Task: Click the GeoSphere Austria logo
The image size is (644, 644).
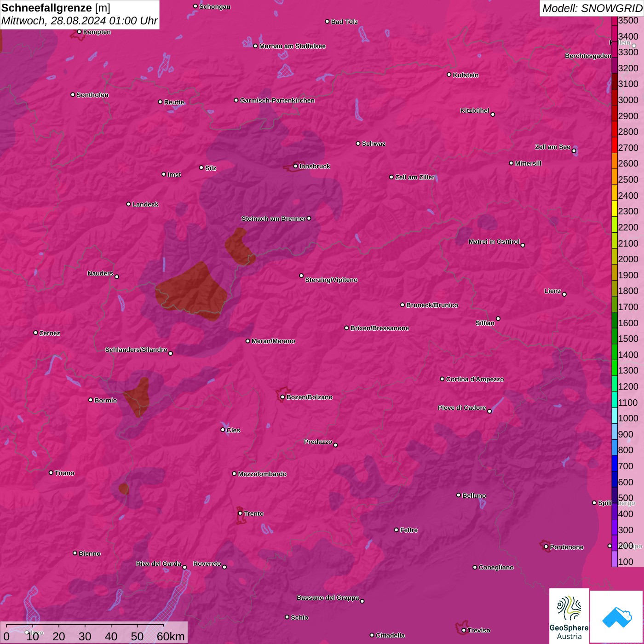Action: 569,615
